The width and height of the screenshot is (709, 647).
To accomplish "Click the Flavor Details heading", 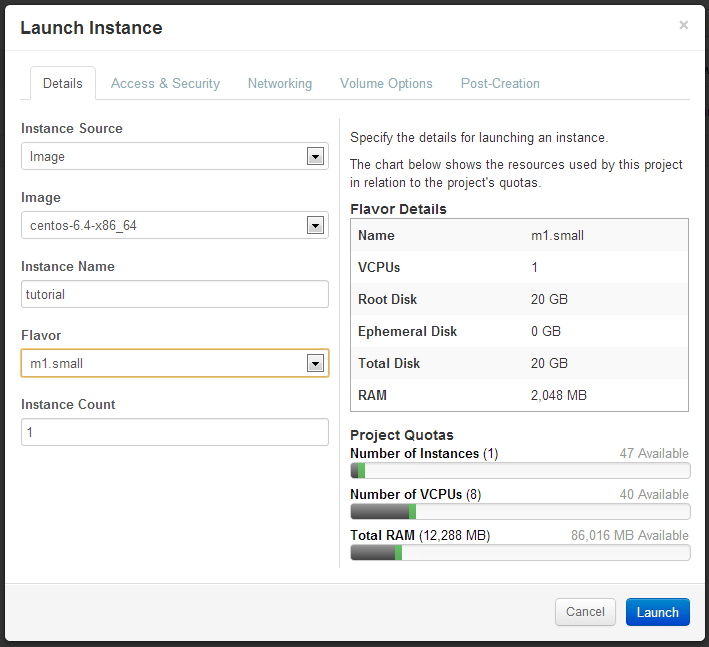I will 398,209.
